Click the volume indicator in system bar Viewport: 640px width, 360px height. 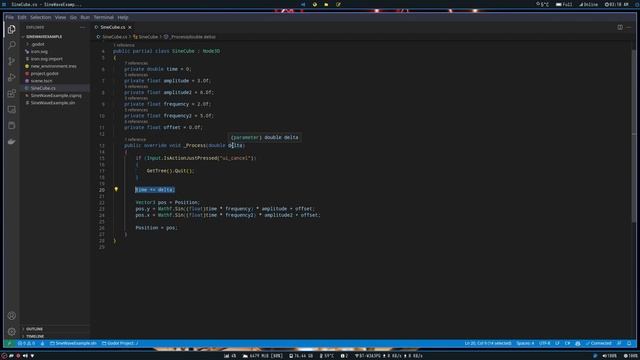610,356
